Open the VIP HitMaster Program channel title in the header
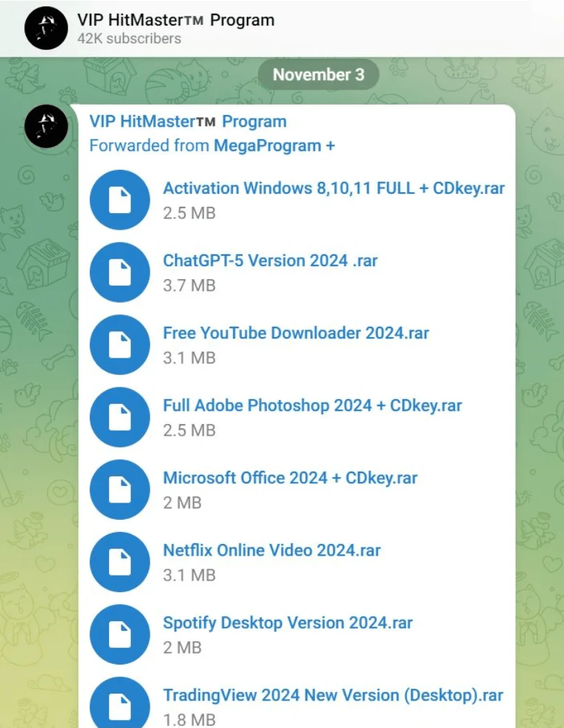Viewport: 564px width, 728px height. (x=176, y=20)
